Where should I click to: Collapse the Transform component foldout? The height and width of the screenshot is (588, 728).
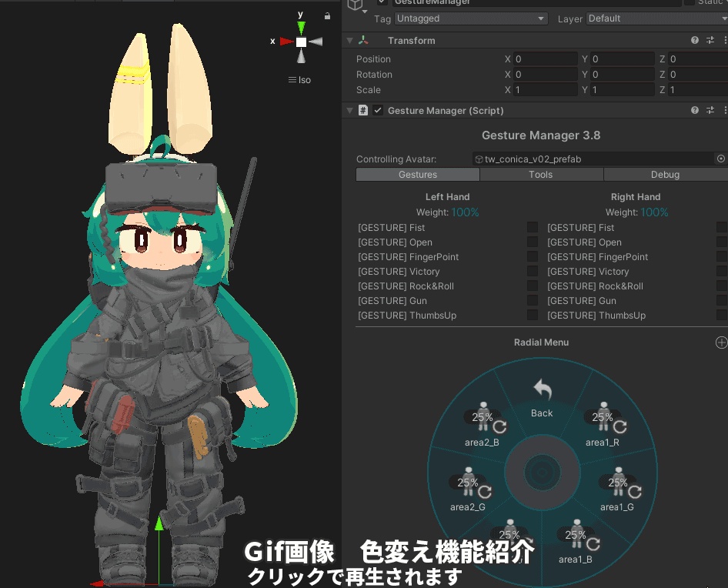coord(349,40)
